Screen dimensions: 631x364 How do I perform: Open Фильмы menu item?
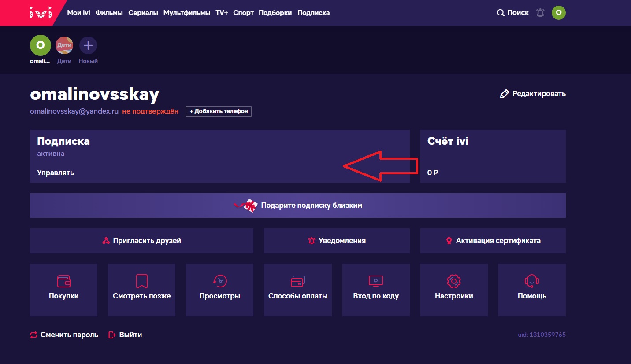pos(109,13)
